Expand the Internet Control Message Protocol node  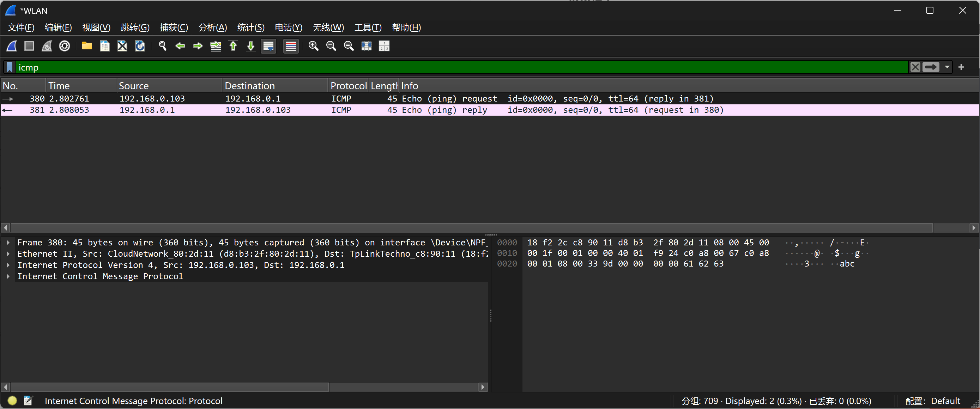(x=8, y=276)
